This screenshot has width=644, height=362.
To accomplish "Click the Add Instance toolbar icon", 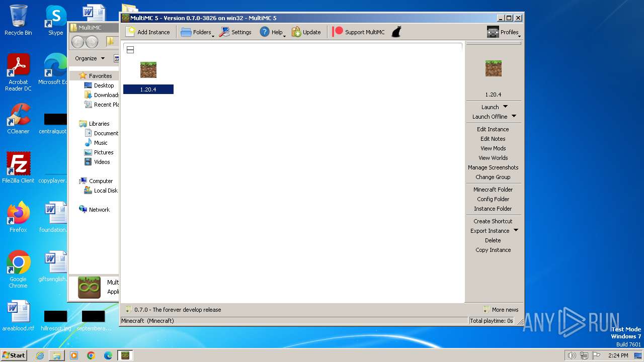I will pyautogui.click(x=148, y=32).
